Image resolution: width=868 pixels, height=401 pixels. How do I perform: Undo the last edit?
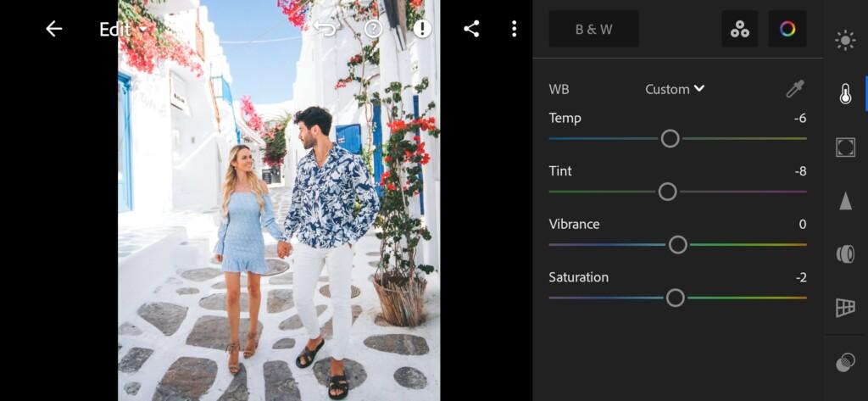click(325, 29)
